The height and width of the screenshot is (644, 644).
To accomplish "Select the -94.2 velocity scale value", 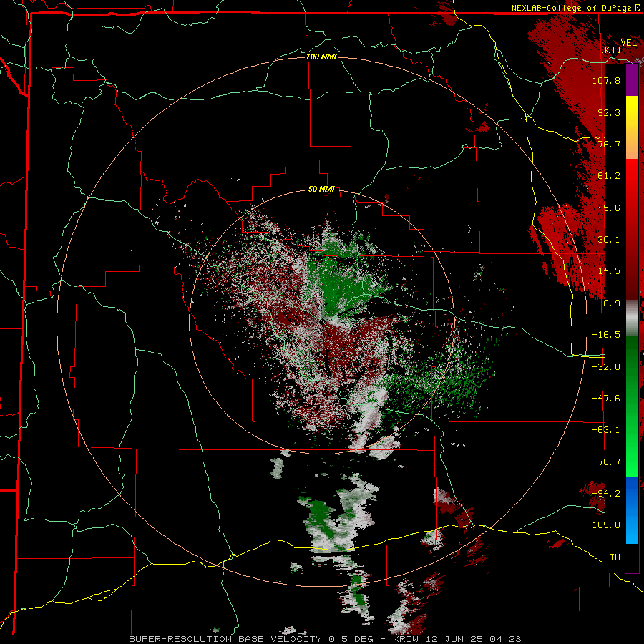I will click(x=606, y=494).
